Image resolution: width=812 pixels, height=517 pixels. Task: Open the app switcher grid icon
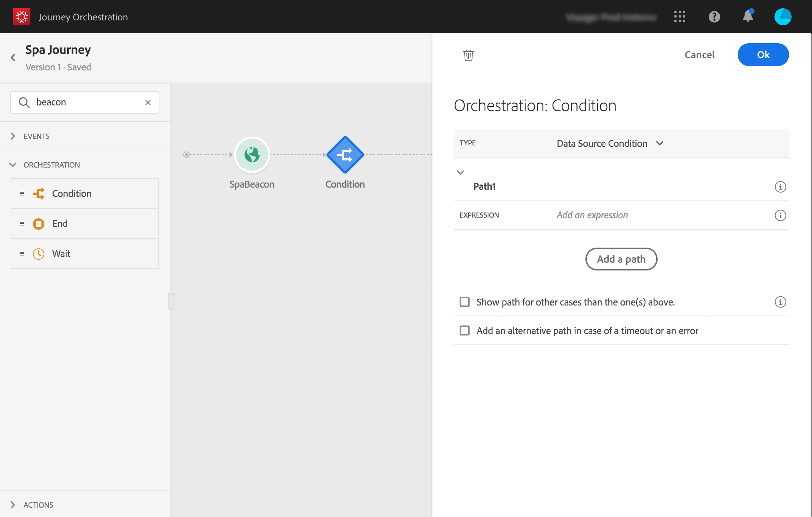679,17
